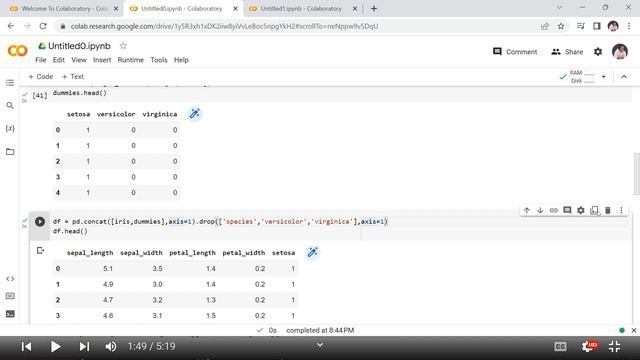Skip to next video

(84, 347)
